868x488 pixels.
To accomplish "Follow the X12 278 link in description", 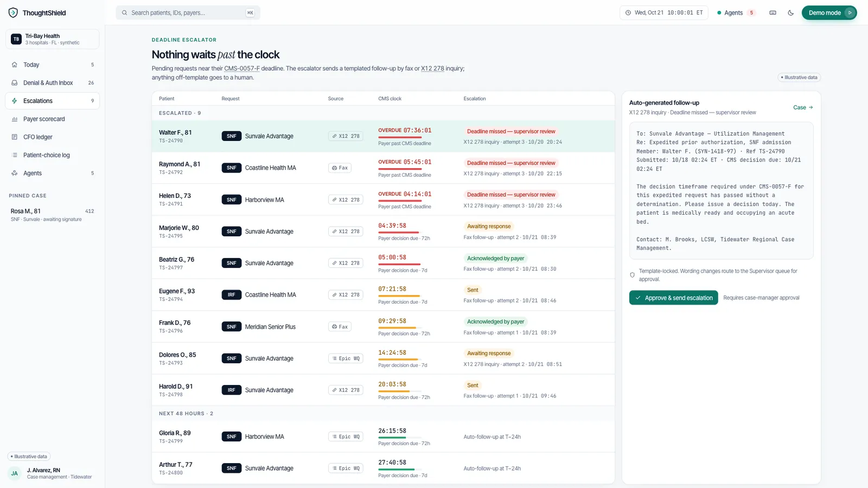I will [432, 68].
